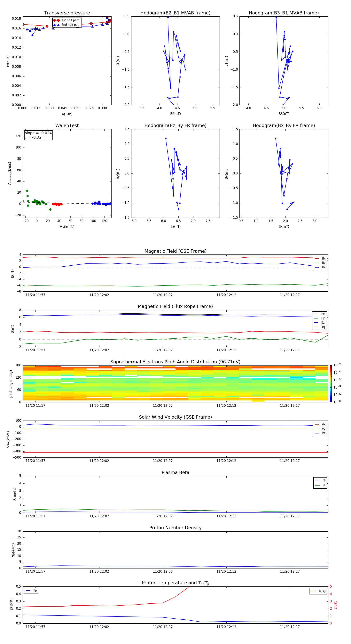Click the A(T·m) x-axis label

67,114
